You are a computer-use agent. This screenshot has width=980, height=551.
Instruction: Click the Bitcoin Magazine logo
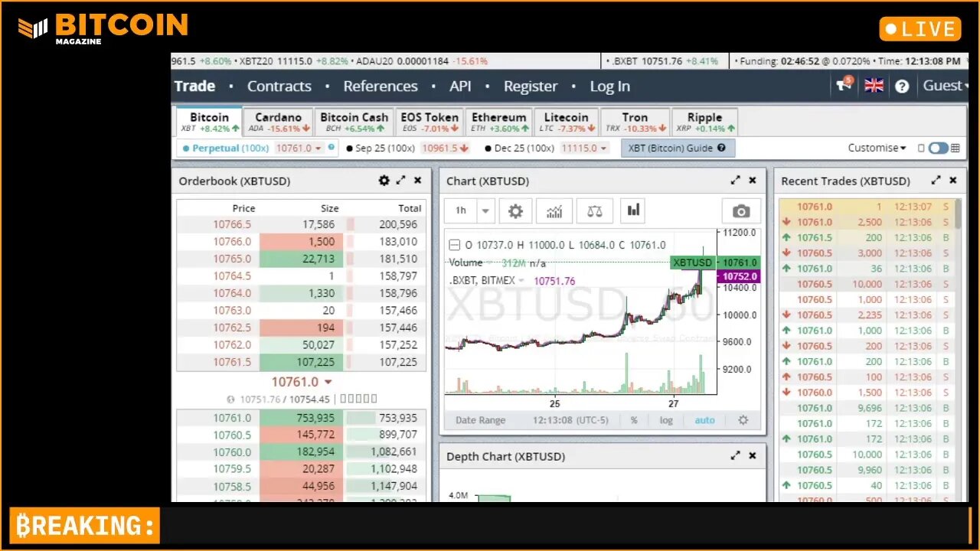103,28
